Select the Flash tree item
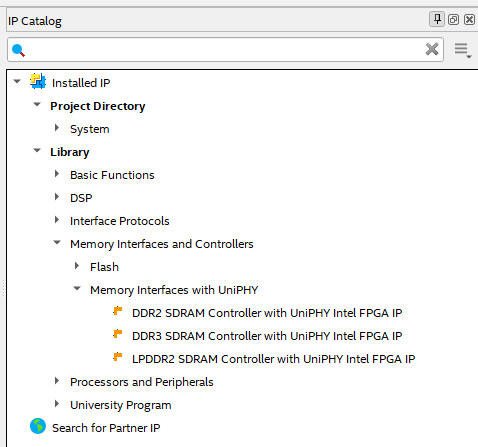 click(x=104, y=267)
